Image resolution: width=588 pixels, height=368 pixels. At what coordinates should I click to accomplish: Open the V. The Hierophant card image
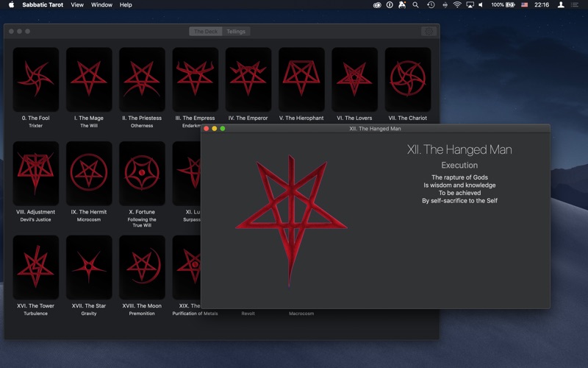(x=301, y=79)
